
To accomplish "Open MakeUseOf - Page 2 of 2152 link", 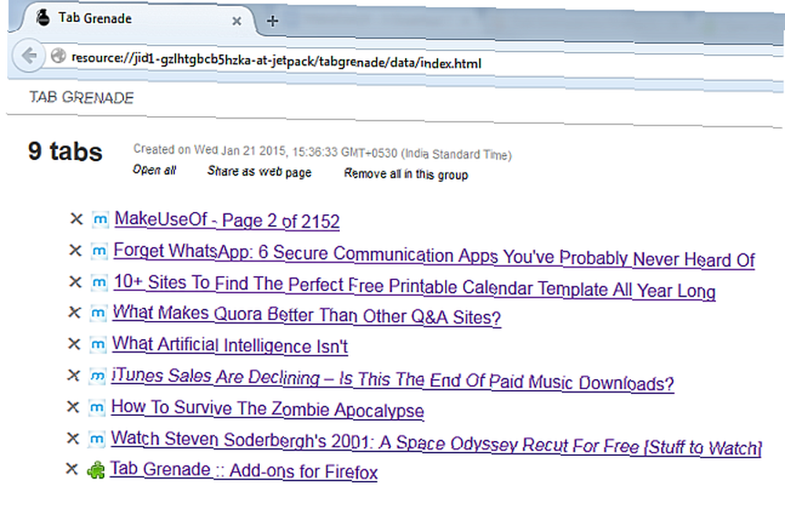I will point(228,220).
